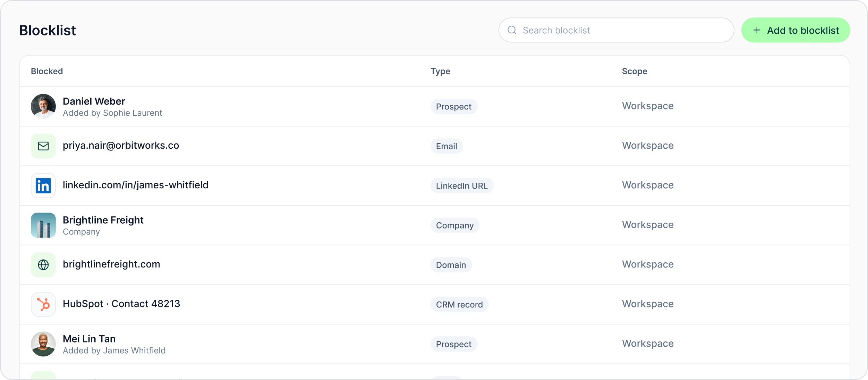This screenshot has height=380, width=868.
Task: Click the plus icon on Add to blocklist
Action: point(757,30)
